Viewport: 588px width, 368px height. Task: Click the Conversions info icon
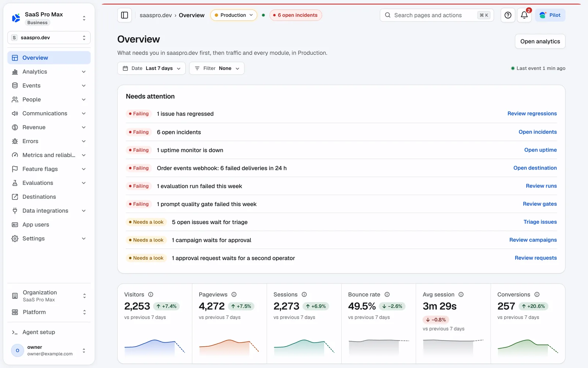[537, 294]
